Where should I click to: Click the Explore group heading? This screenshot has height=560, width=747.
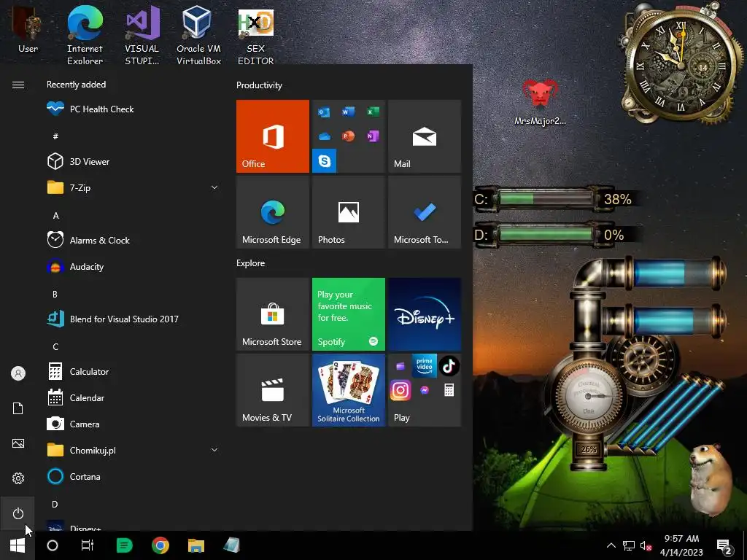click(x=251, y=262)
